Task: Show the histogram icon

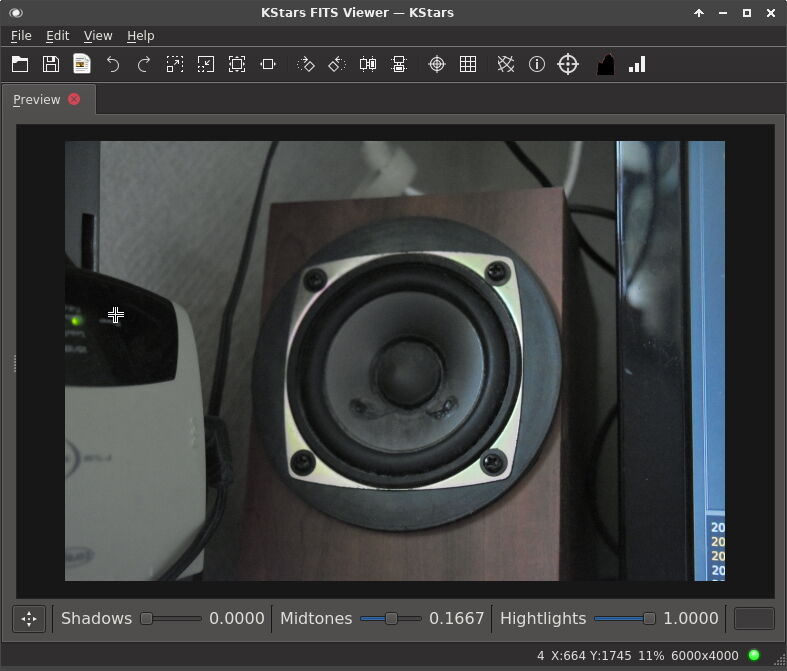Action: 605,64
